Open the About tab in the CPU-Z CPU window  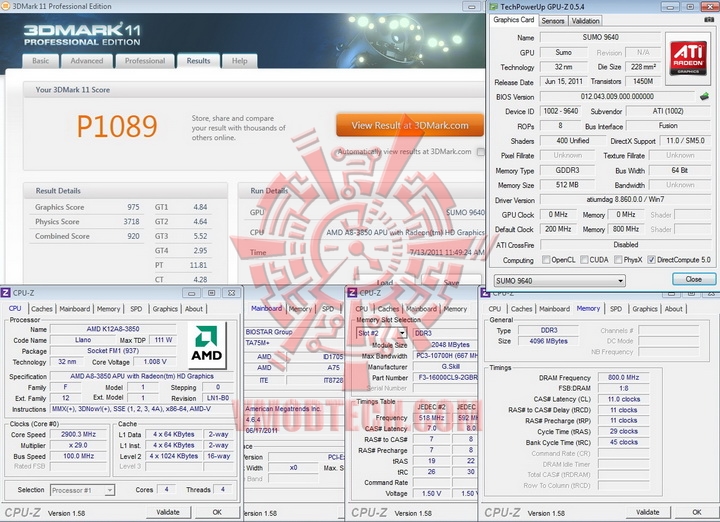(x=194, y=309)
